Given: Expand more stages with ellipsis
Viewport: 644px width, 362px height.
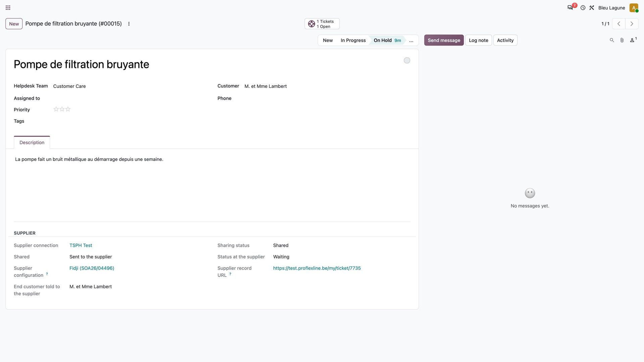Looking at the screenshot, I should coord(411,40).
